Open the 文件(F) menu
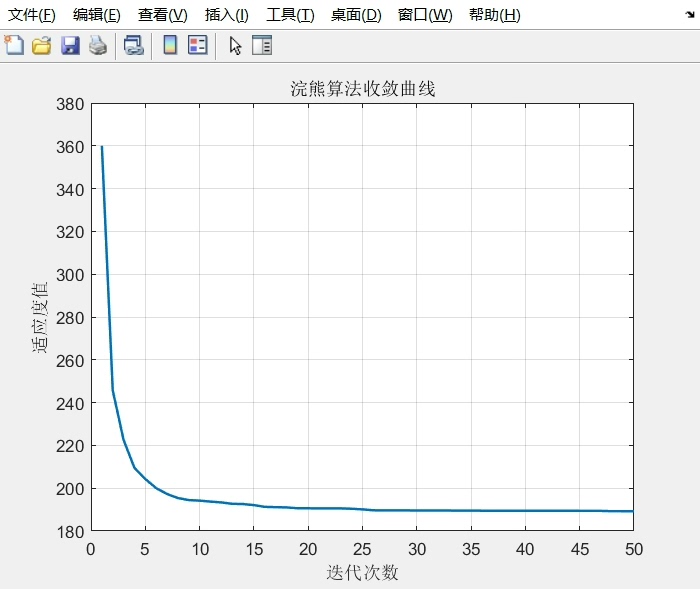This screenshot has height=589, width=700. pos(32,15)
